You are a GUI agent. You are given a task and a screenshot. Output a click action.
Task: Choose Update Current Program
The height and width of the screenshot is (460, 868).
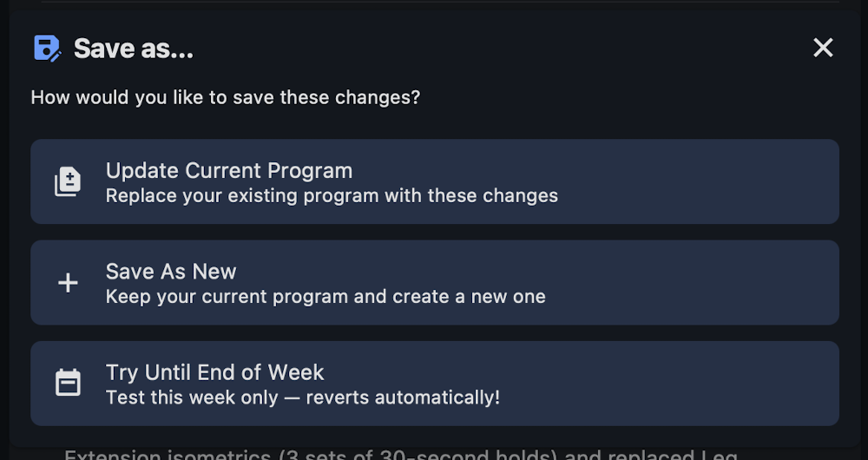pos(435,181)
